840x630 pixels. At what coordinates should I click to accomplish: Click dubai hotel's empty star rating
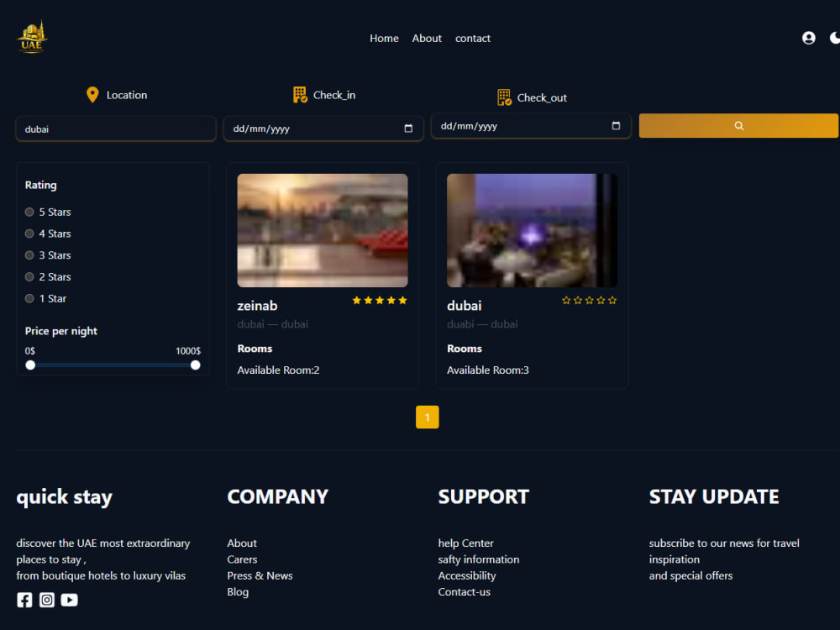tap(590, 300)
